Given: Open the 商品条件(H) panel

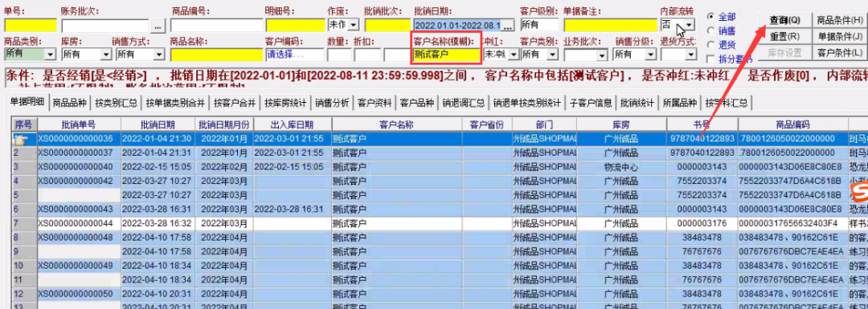Looking at the screenshot, I should tap(839, 19).
